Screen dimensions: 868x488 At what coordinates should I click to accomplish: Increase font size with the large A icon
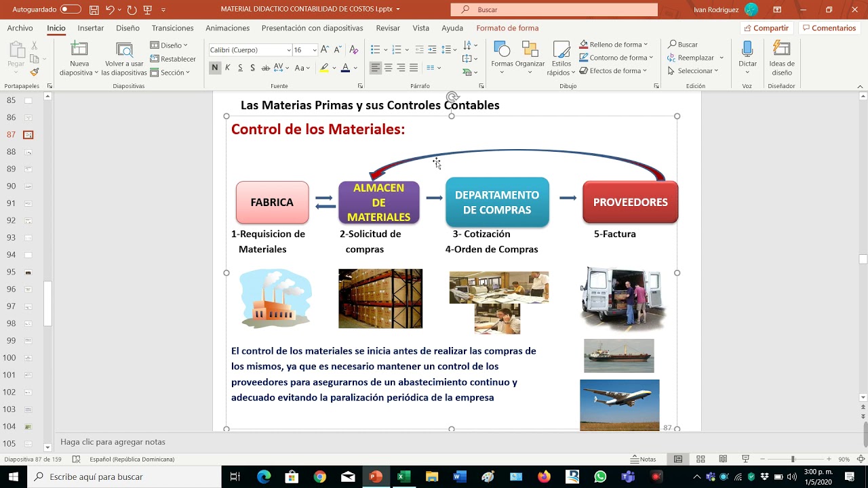point(325,49)
